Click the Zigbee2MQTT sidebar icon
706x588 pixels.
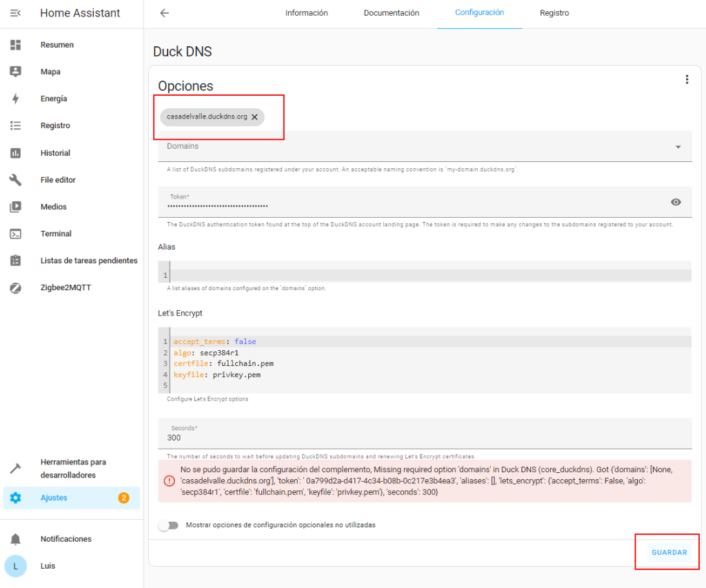tap(15, 287)
